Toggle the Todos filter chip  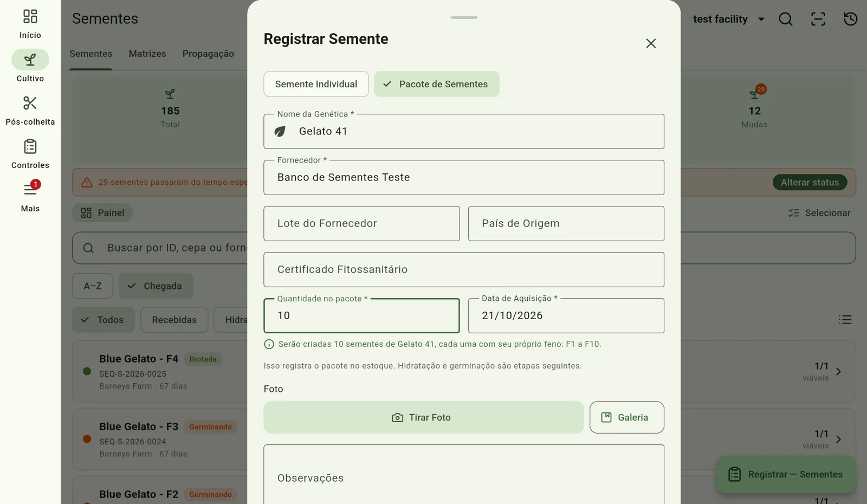(103, 320)
